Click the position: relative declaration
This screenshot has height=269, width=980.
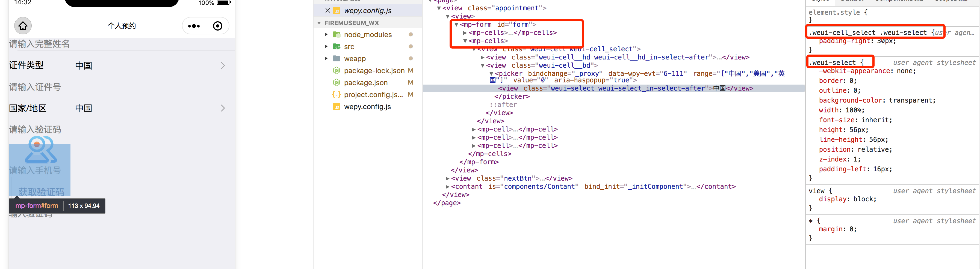[855, 150]
